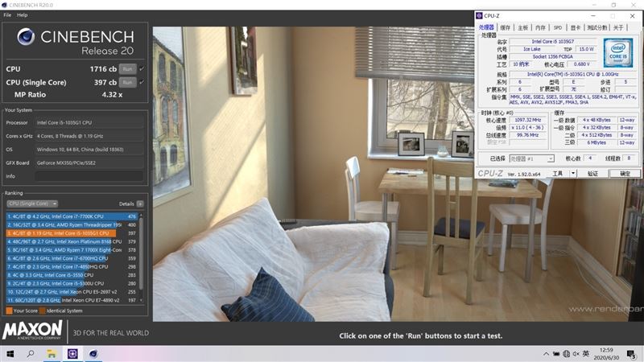Switch to CPU-Z SPD tab

coord(558,27)
